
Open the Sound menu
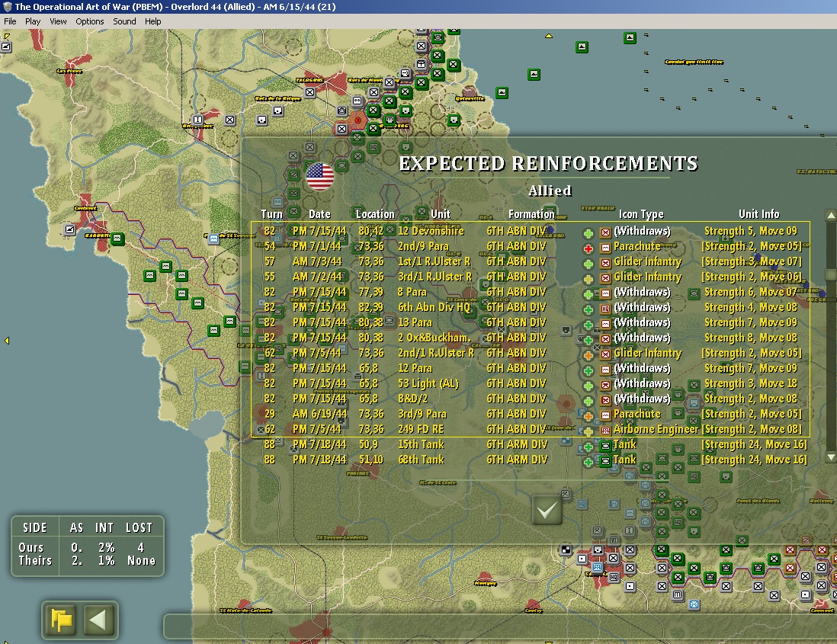[124, 21]
